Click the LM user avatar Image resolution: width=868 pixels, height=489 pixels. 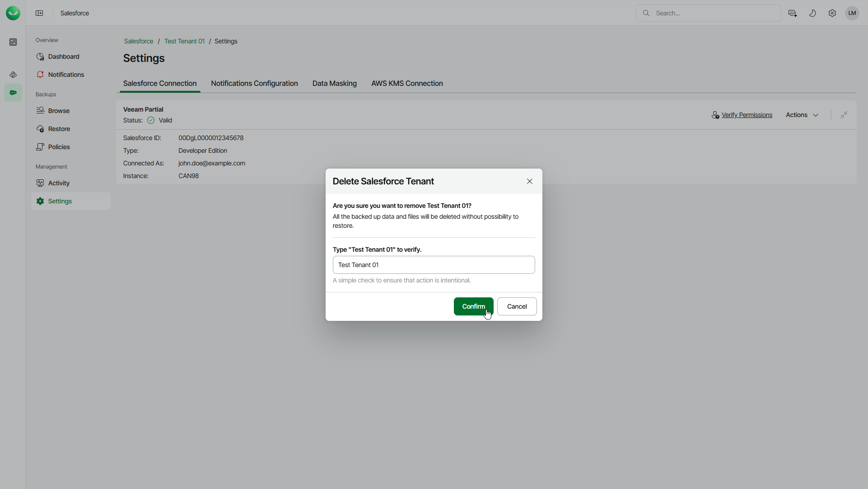coord(852,13)
